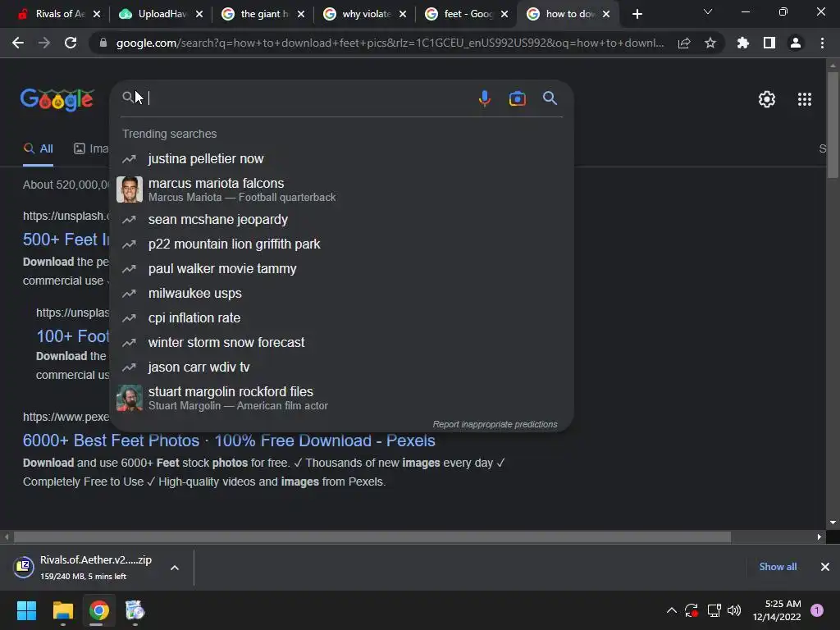This screenshot has height=630, width=840.
Task: Click the voice search microphone icon
Action: [x=484, y=98]
